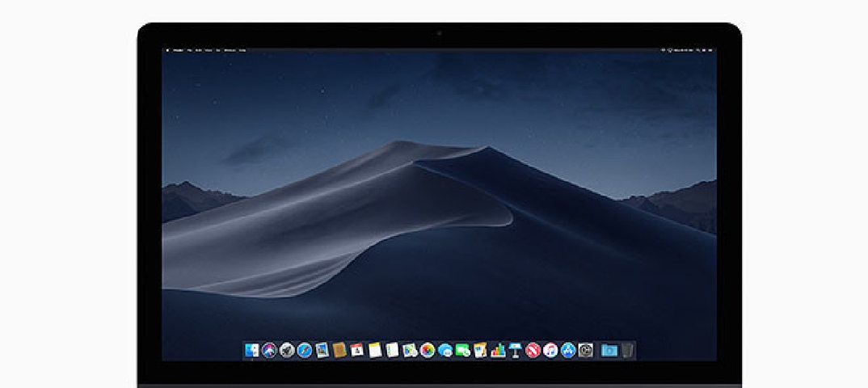Open Finder from the Dock
This screenshot has height=388, width=868.
click(252, 350)
